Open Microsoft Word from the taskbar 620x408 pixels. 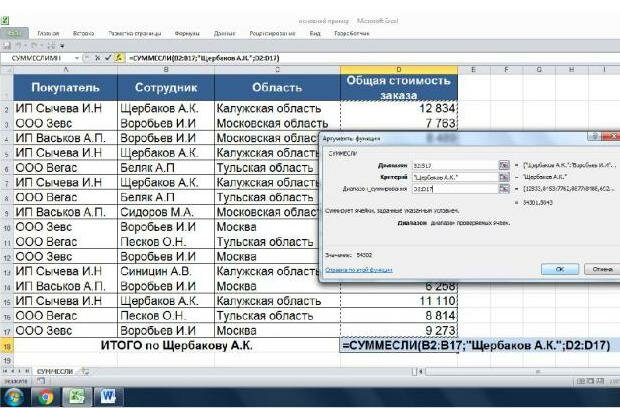pyautogui.click(x=108, y=397)
